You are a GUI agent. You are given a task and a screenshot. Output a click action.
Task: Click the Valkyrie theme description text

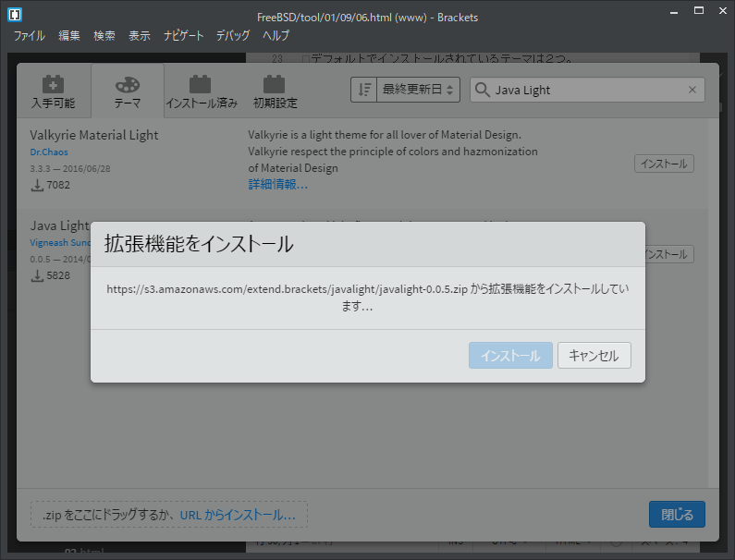coord(393,152)
